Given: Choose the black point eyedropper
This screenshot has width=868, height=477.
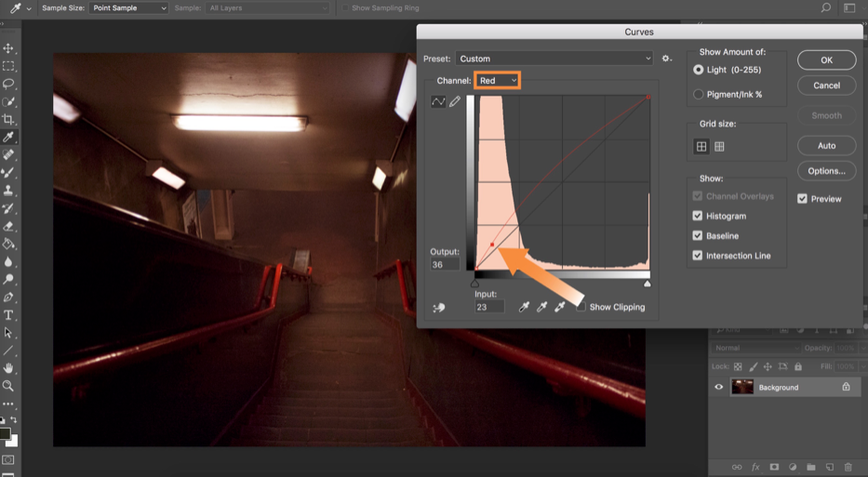Looking at the screenshot, I should tap(524, 307).
